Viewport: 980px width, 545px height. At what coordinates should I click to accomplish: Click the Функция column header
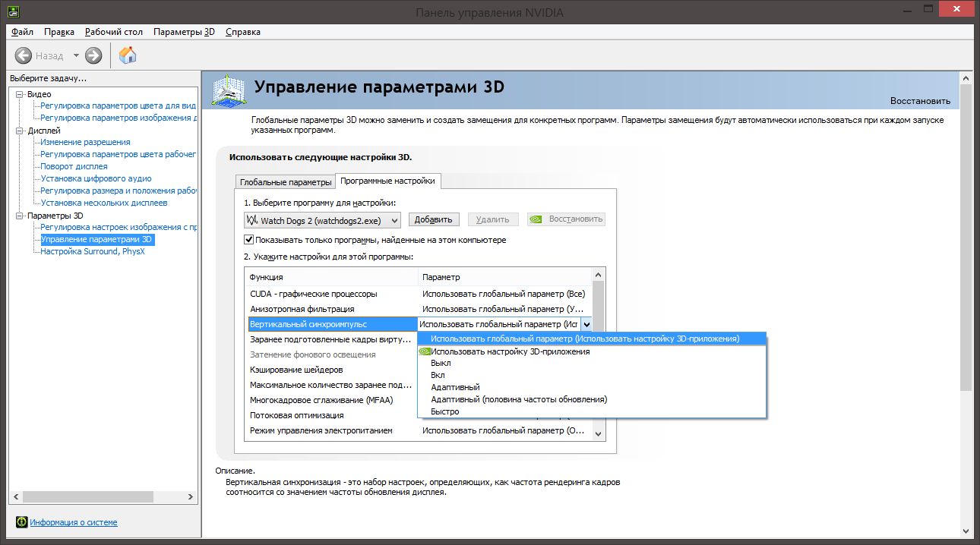coord(332,277)
